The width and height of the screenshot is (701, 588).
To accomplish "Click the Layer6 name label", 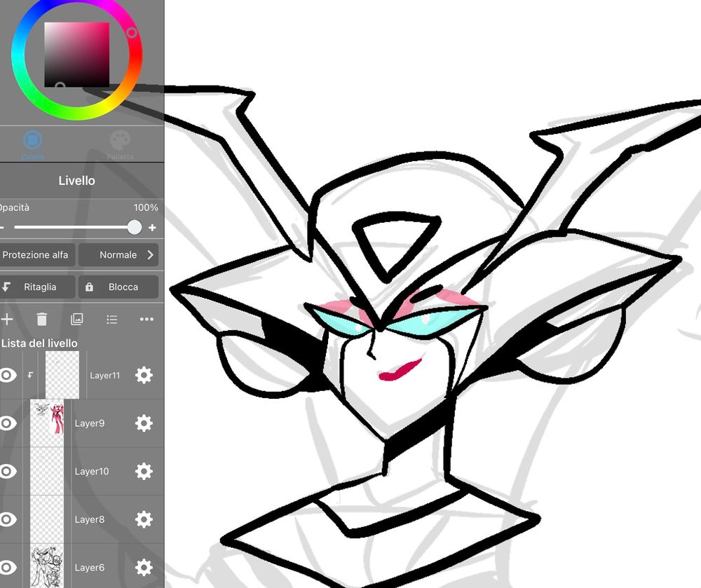I will tap(90, 568).
